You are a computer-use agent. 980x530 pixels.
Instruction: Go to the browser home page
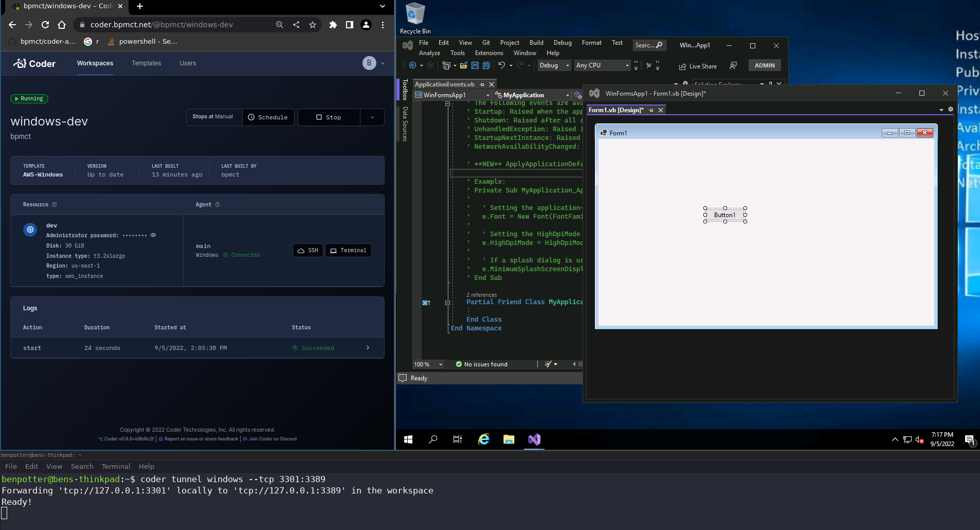click(62, 25)
